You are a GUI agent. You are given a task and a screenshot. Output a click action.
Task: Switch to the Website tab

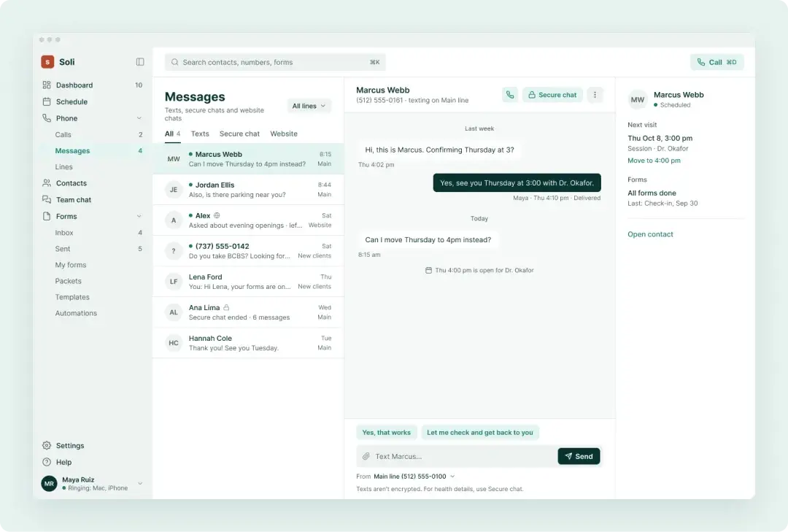click(x=284, y=134)
